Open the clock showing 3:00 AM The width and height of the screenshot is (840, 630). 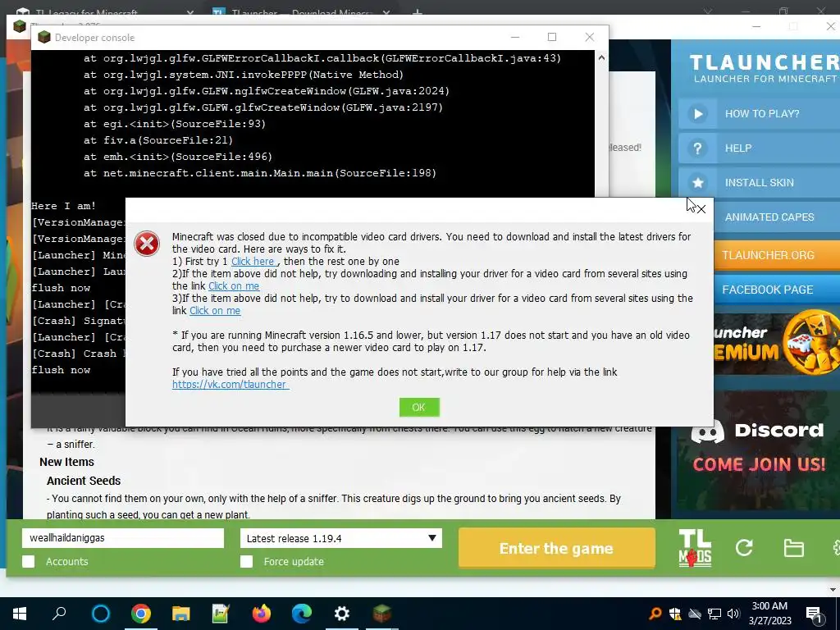point(769,614)
